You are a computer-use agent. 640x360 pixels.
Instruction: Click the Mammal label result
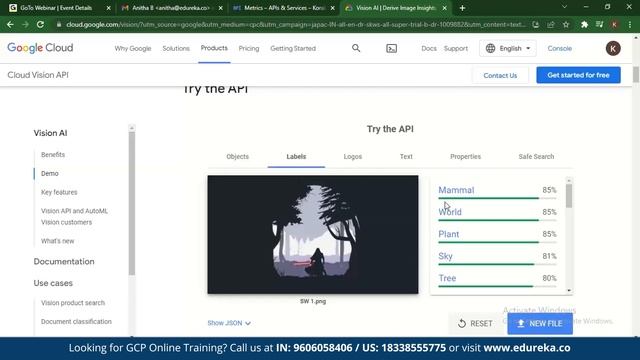coord(456,190)
